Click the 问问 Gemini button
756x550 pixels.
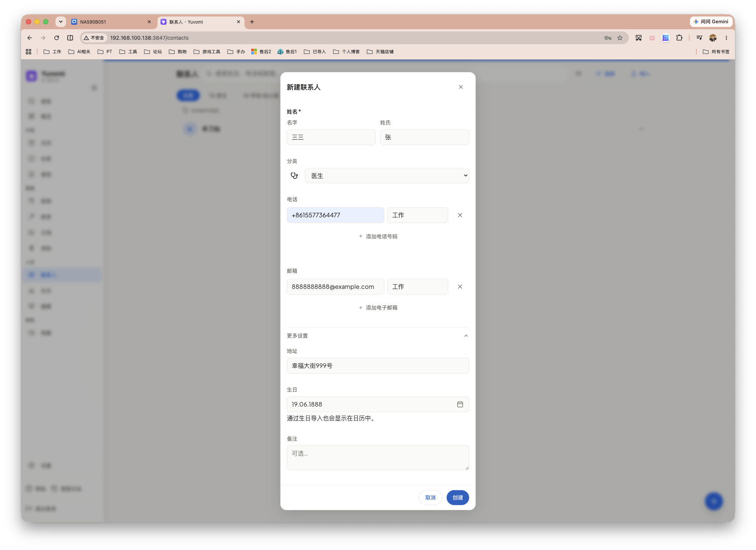coord(711,22)
